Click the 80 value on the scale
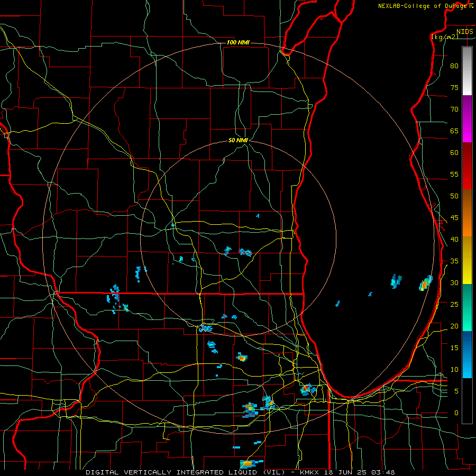The width and height of the screenshot is (476, 476). 454,66
